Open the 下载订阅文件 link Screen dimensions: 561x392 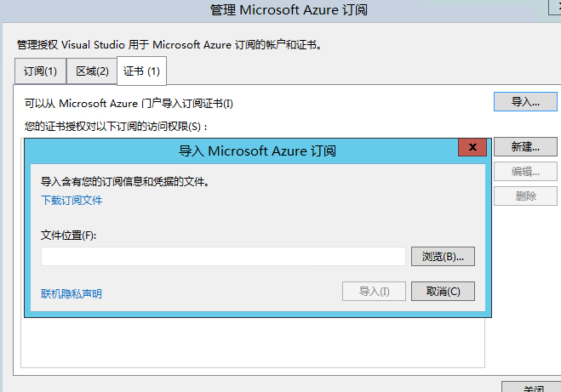72,200
